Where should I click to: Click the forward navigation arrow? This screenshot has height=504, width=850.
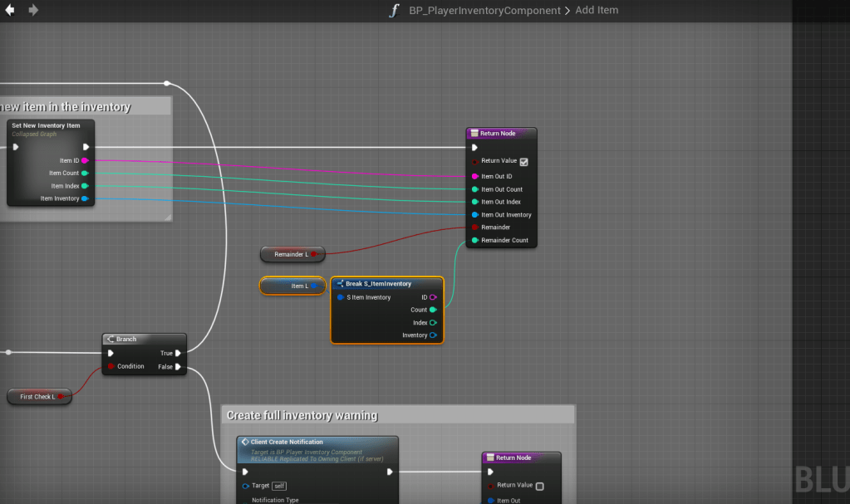coord(33,10)
